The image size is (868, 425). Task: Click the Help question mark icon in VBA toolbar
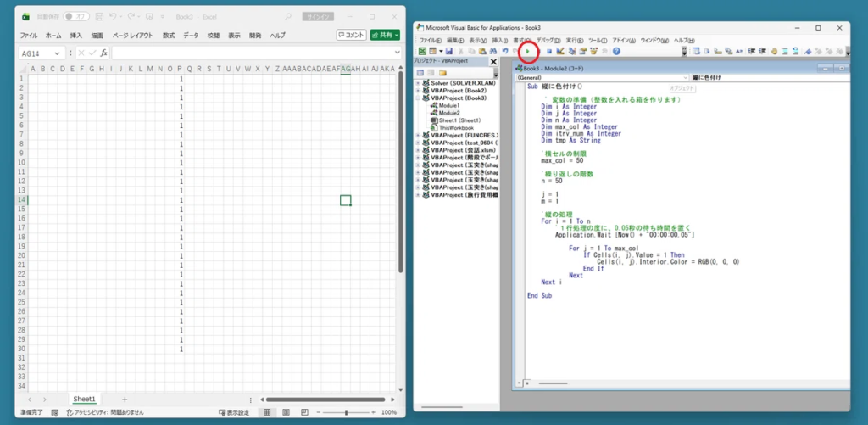(617, 52)
